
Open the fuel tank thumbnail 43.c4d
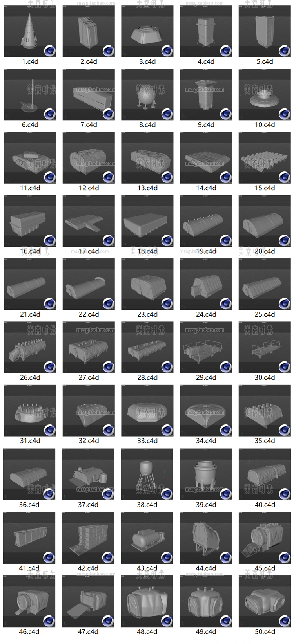[147, 538]
